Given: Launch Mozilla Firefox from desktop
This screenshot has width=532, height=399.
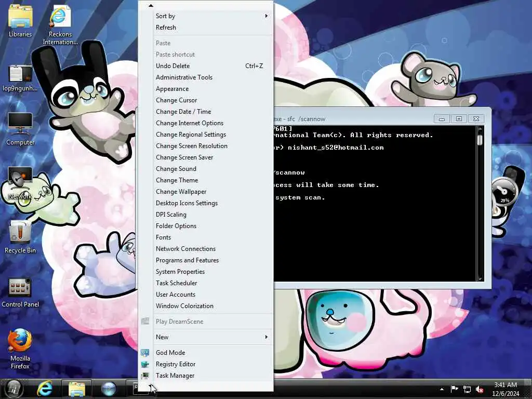Looking at the screenshot, I should (x=20, y=349).
